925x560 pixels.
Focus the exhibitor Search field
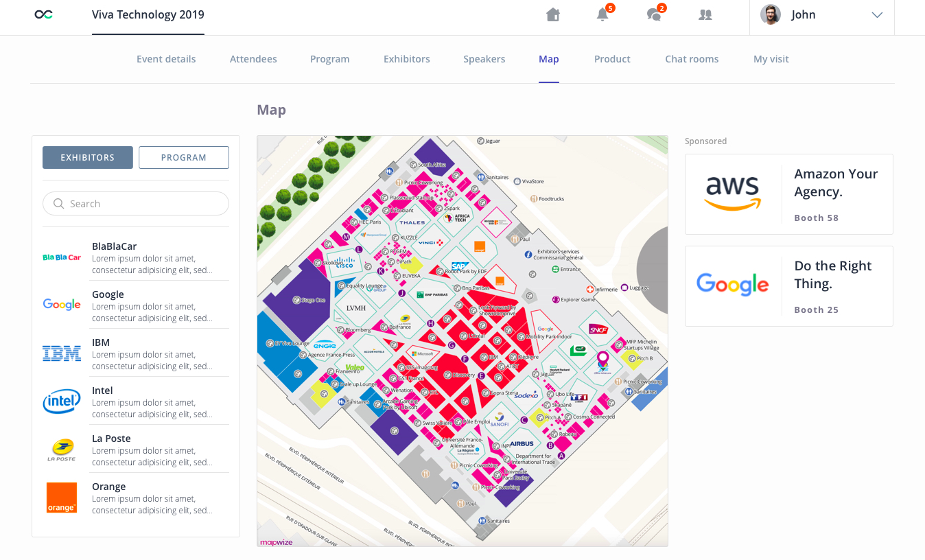coord(136,204)
